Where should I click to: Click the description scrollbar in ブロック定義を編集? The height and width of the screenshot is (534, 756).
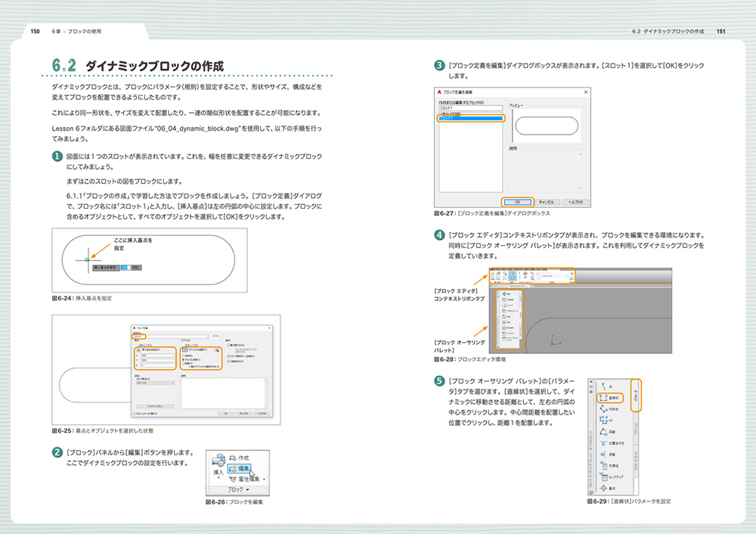tap(580, 171)
